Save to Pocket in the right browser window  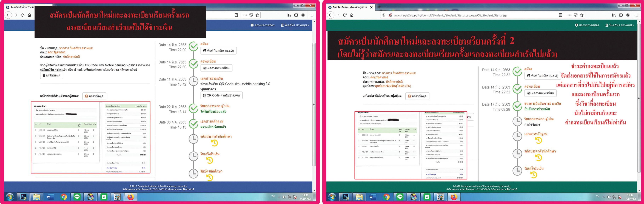coord(575,15)
